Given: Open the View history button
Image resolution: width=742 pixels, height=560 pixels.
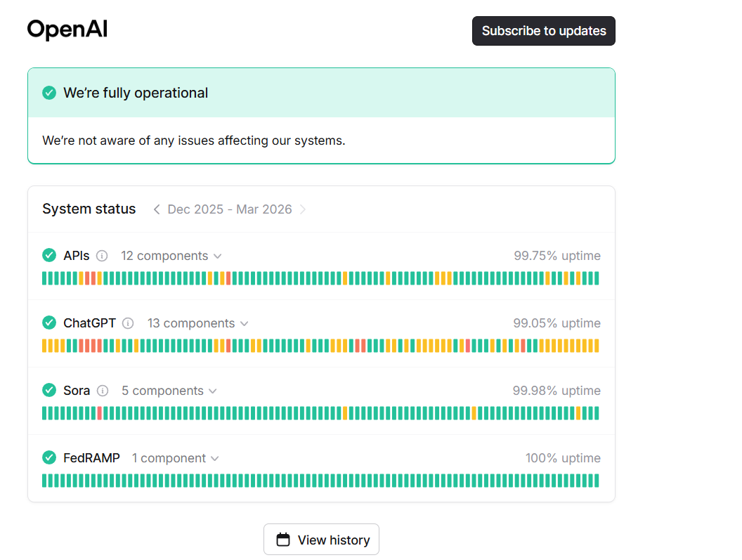Looking at the screenshot, I should click(x=321, y=540).
